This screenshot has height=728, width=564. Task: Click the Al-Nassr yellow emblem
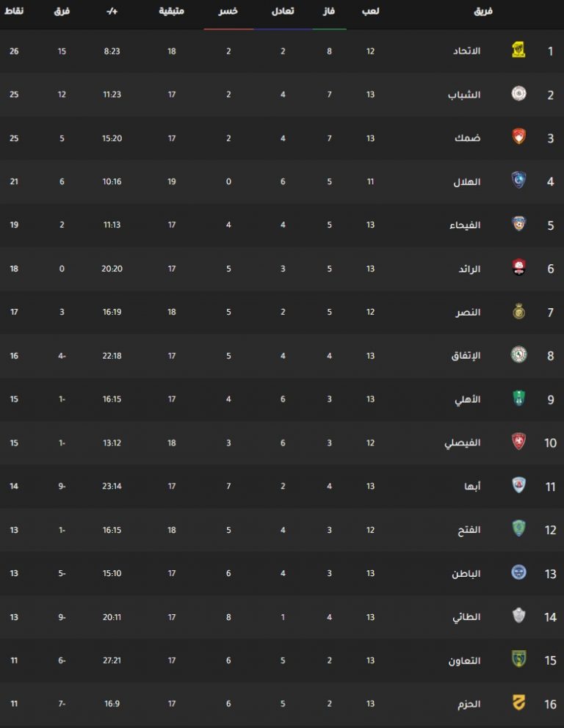click(x=518, y=311)
